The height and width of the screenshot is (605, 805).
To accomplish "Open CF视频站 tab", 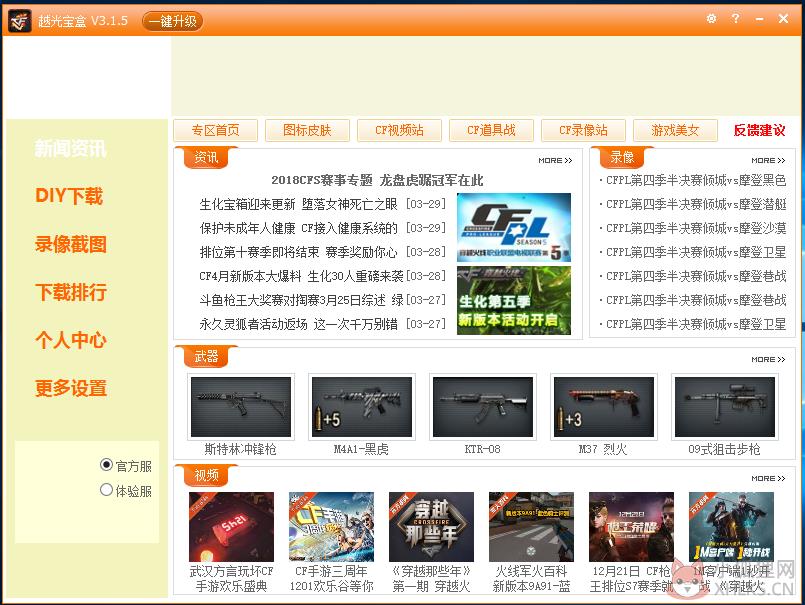I will click(x=399, y=130).
